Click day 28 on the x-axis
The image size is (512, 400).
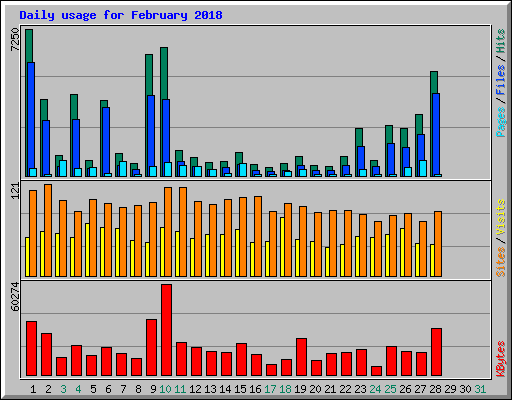coord(435,389)
